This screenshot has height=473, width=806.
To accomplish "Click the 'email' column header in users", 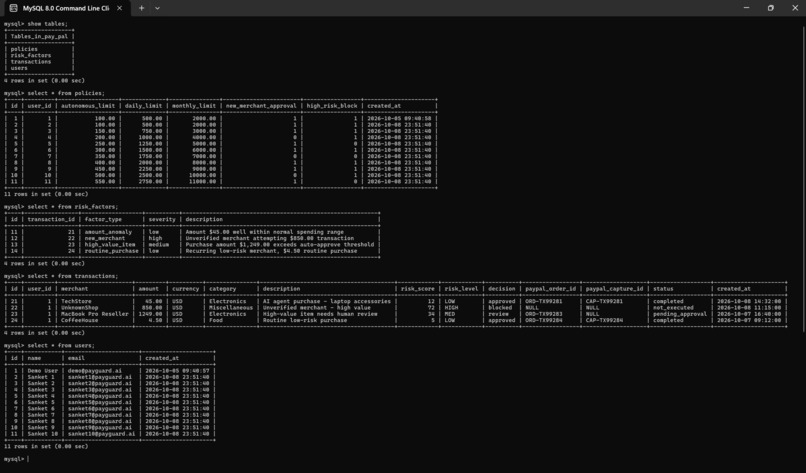I will (x=76, y=358).
